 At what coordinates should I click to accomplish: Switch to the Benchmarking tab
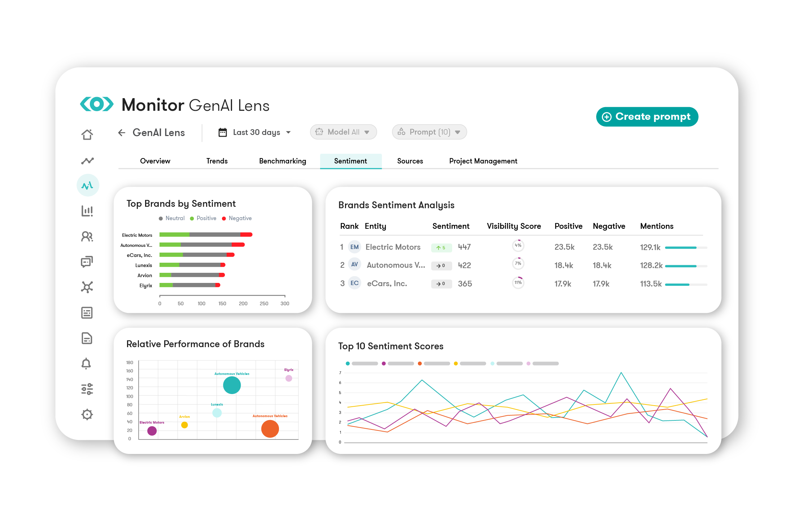(282, 161)
